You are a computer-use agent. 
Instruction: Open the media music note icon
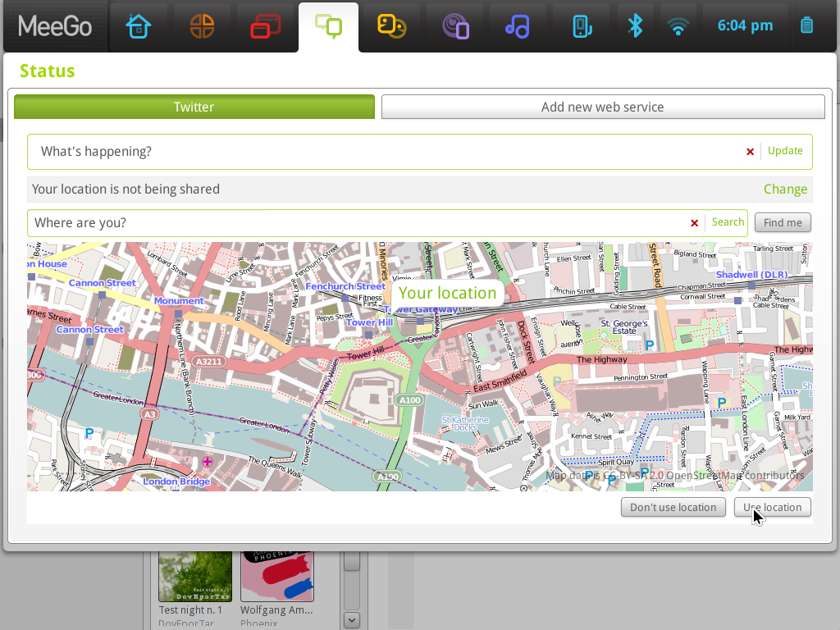[x=518, y=25]
